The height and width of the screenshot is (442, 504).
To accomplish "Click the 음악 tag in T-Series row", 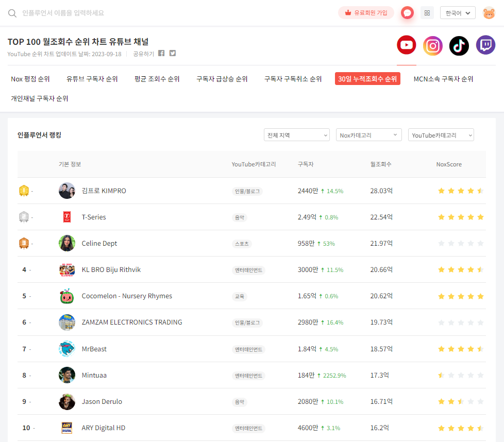I will click(240, 217).
